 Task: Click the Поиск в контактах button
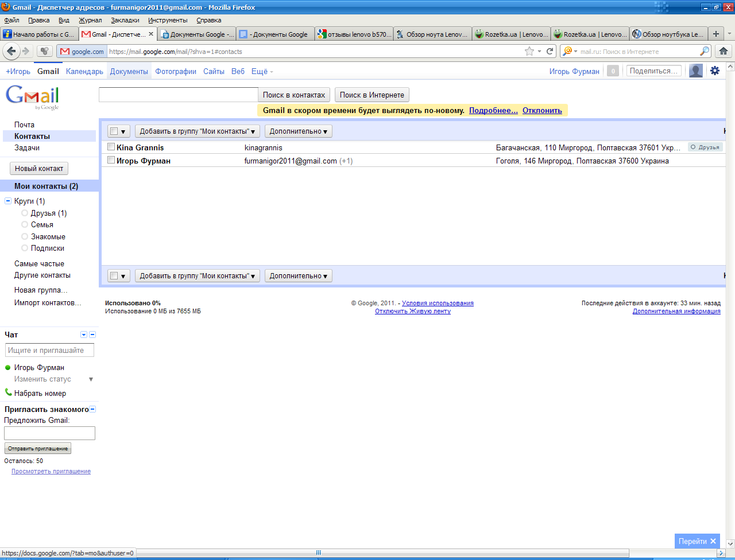pyautogui.click(x=294, y=95)
